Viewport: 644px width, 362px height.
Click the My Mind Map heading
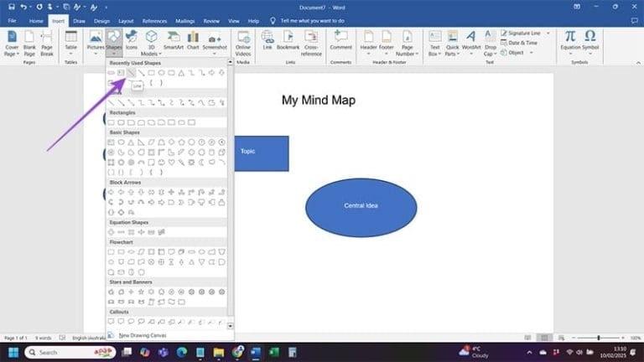[319, 101]
